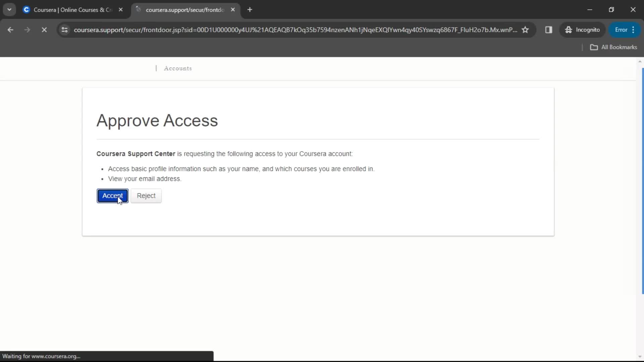The image size is (644, 362).
Task: Click the page vertical scrollbar
Action: (x=643, y=181)
